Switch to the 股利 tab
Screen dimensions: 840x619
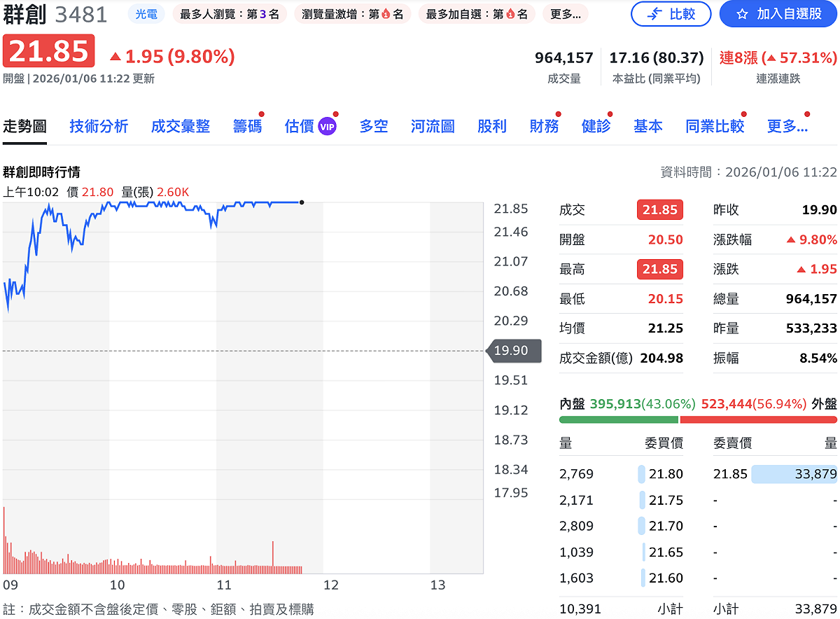click(492, 126)
